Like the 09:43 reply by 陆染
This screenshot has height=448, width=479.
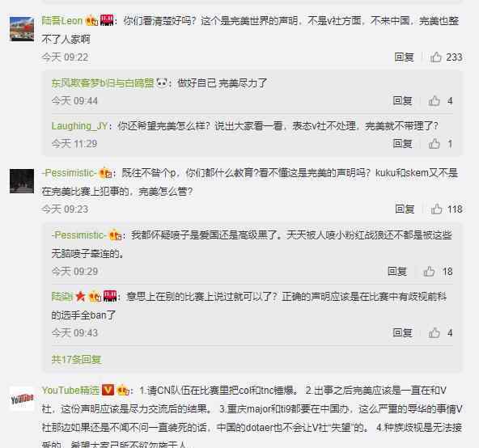434,332
